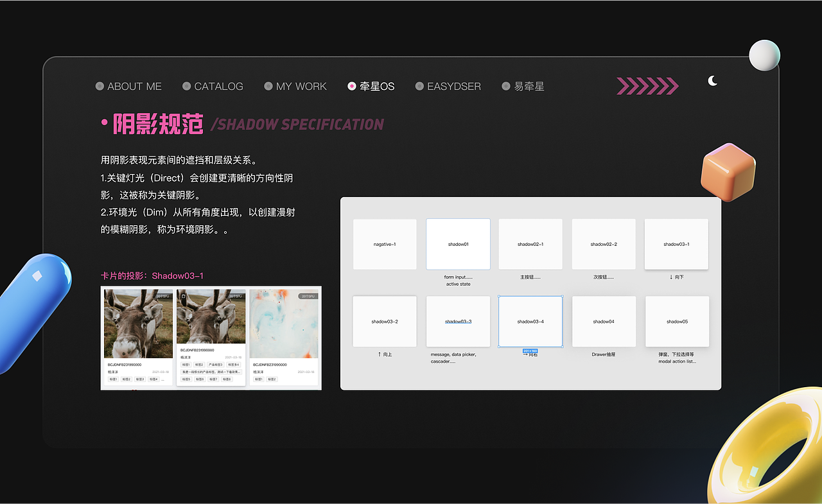This screenshot has height=504, width=822.
Task: Click the 'message, data picker, cascader' caption
Action: pyautogui.click(x=453, y=358)
